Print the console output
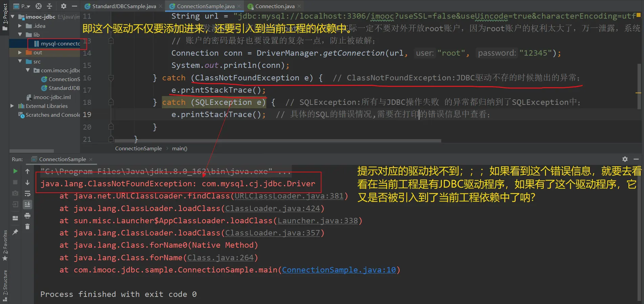Image resolution: width=644 pixels, height=304 pixels. click(27, 216)
